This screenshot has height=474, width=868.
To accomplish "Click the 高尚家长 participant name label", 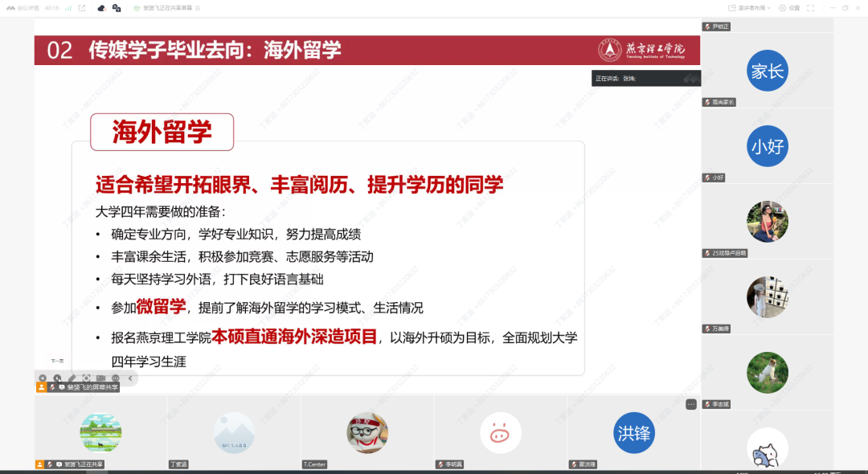I will pos(719,102).
